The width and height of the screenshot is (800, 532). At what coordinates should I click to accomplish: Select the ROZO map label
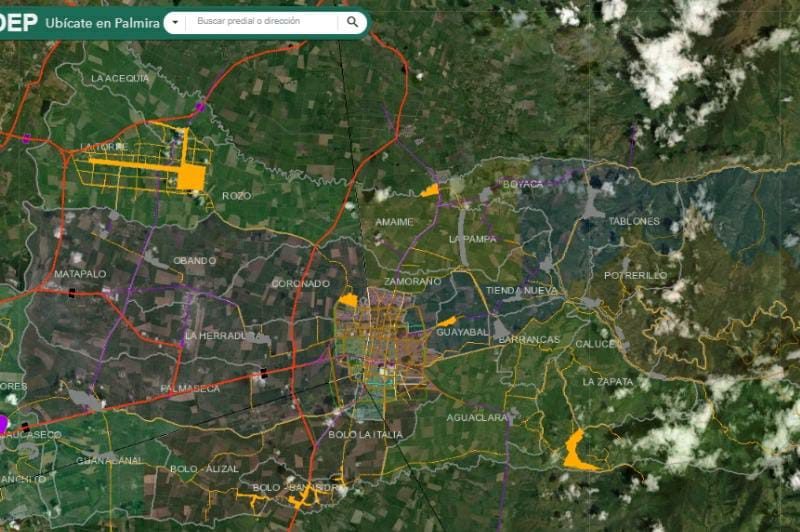tap(236, 196)
